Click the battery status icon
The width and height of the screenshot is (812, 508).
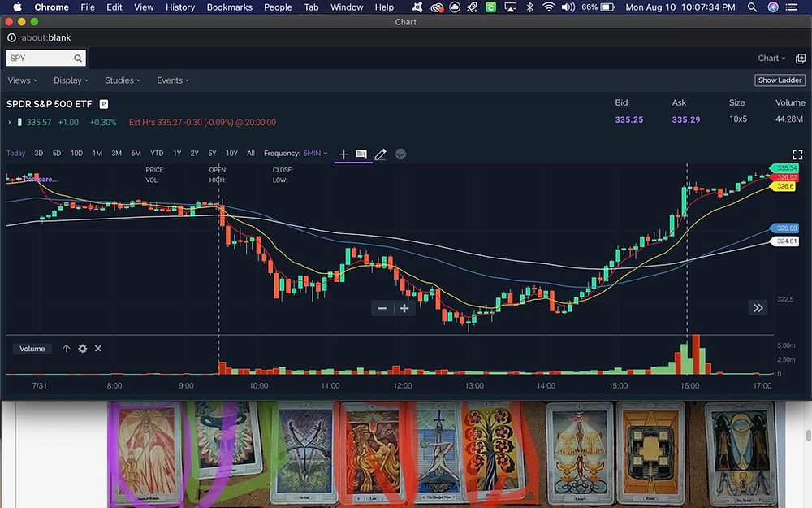pos(608,7)
